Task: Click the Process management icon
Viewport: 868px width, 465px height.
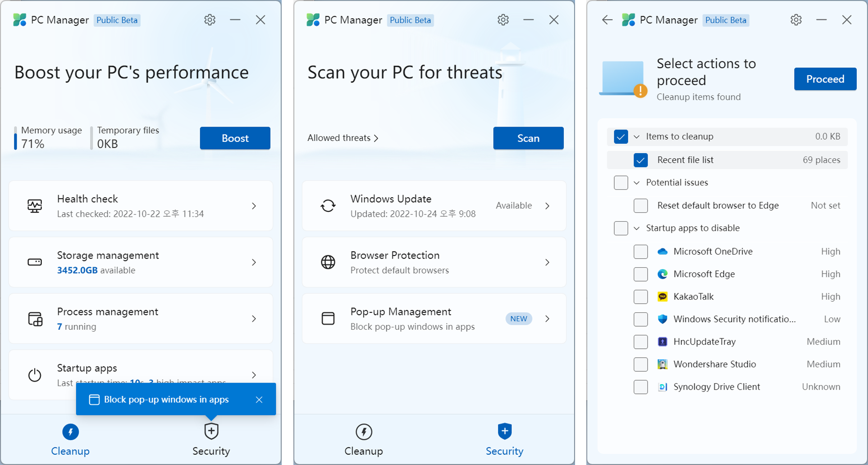Action: [35, 319]
